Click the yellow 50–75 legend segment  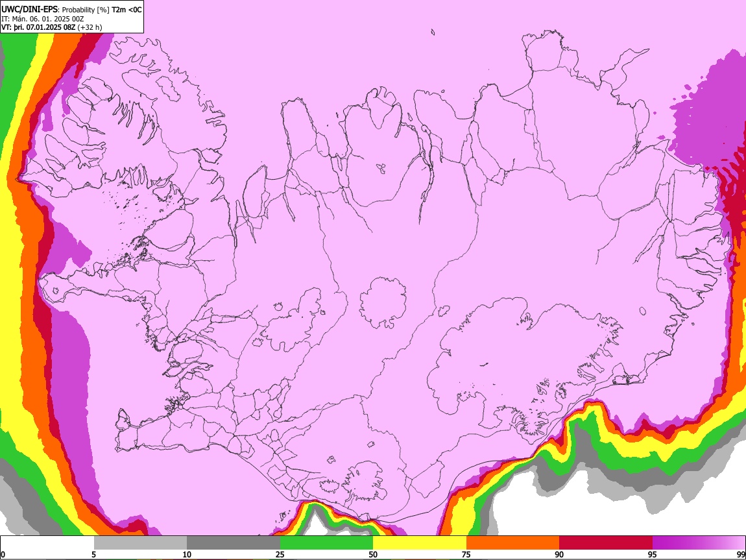(x=420, y=543)
